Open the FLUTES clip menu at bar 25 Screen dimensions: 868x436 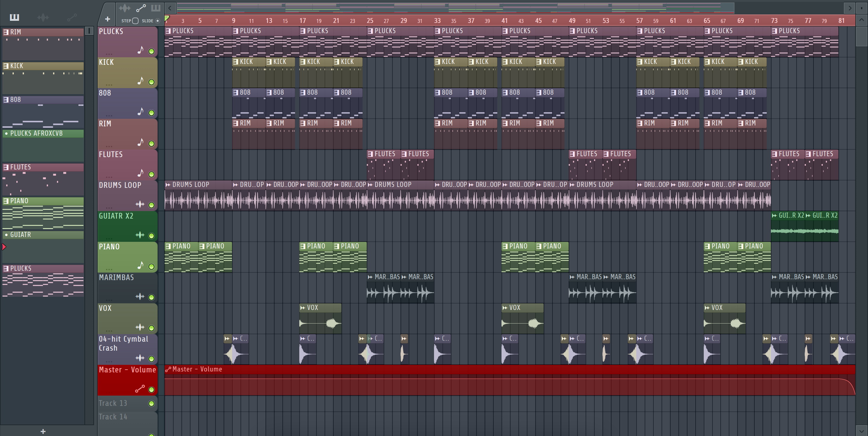click(370, 154)
